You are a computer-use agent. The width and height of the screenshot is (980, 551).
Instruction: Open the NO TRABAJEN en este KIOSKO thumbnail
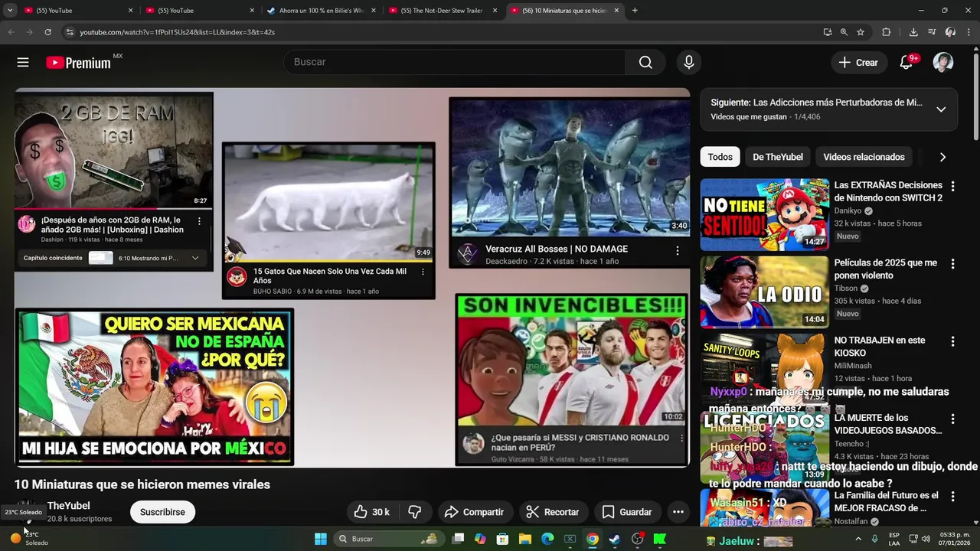point(764,369)
